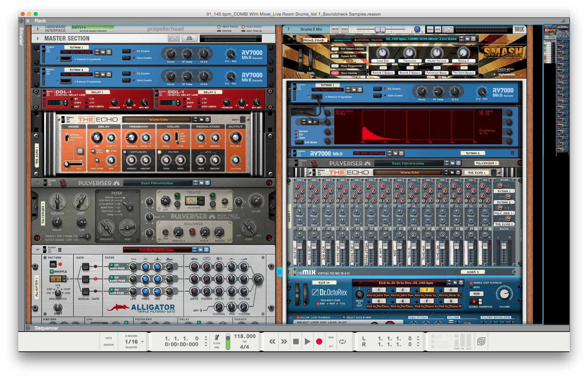Start playback with the Play button

tap(307, 341)
